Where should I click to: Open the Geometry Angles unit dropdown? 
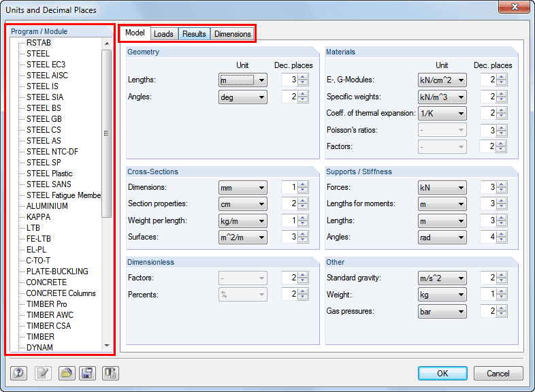[x=242, y=97]
